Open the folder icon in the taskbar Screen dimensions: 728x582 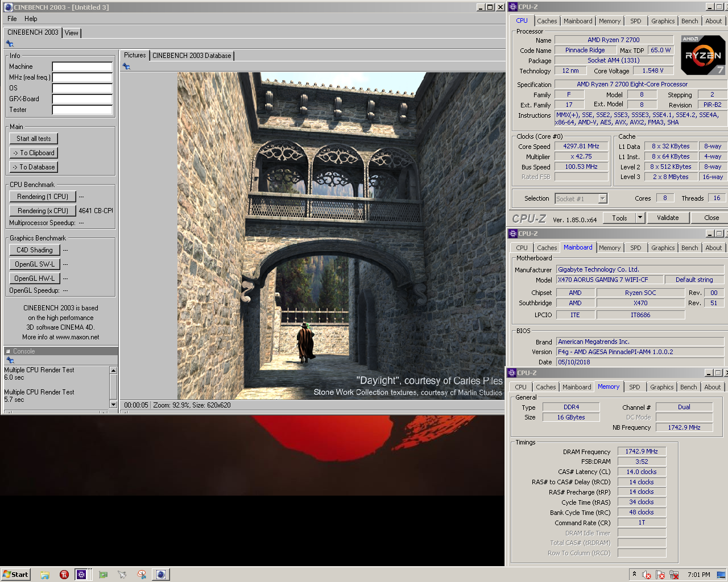(x=45, y=575)
